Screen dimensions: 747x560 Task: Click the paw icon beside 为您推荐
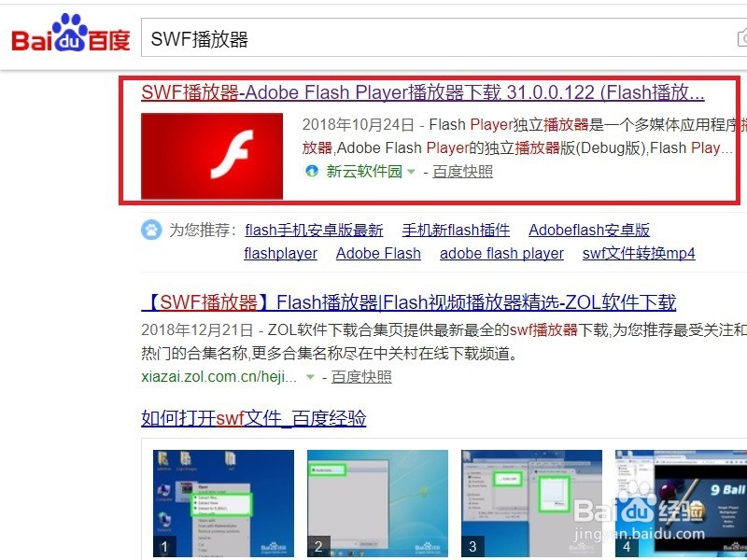(151, 230)
